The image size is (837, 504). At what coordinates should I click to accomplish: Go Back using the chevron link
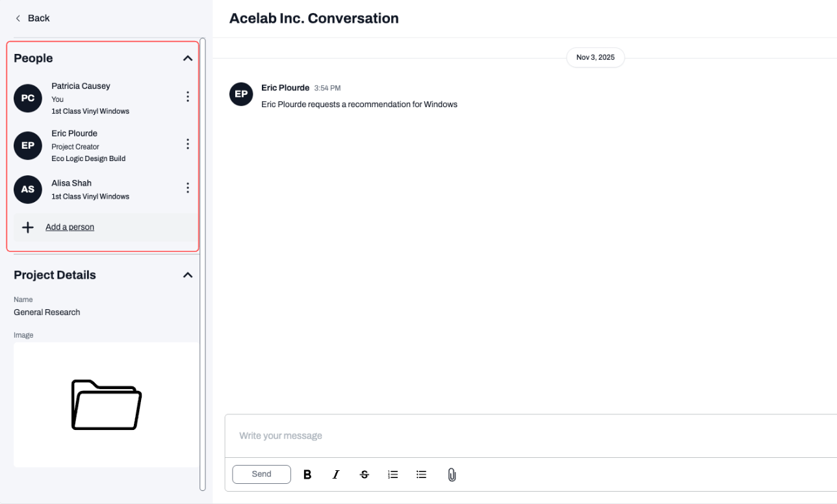click(32, 18)
